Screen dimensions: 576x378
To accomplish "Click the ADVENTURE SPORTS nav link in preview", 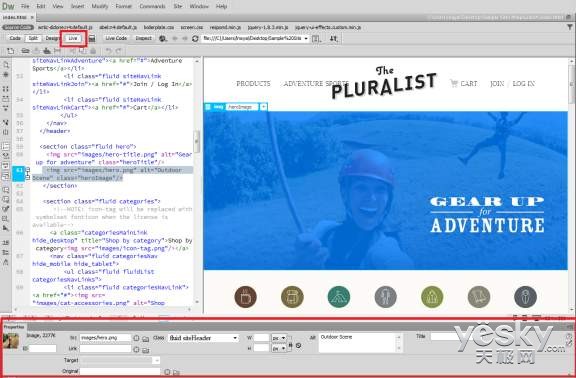I will [x=316, y=84].
